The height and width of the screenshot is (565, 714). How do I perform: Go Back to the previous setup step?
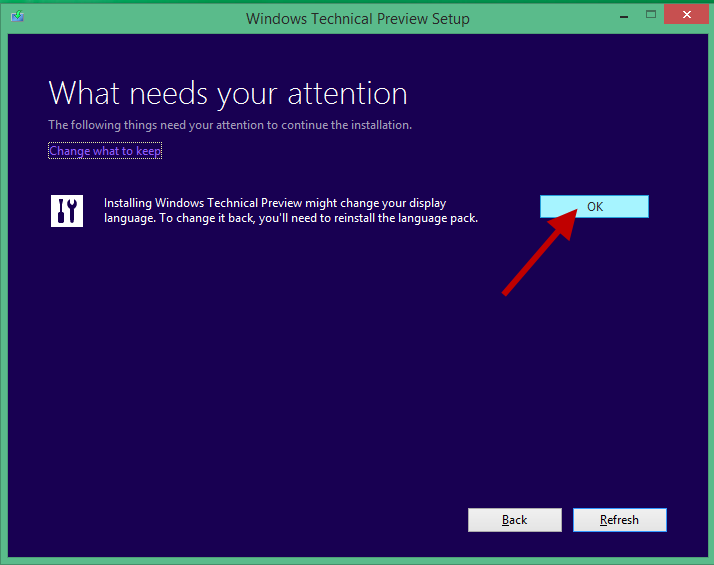(x=515, y=520)
